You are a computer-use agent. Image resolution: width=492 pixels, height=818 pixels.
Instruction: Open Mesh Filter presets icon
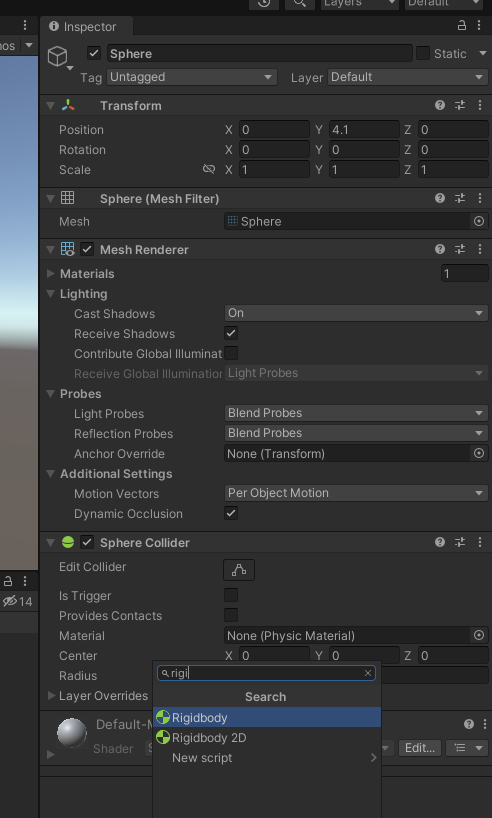pos(460,198)
